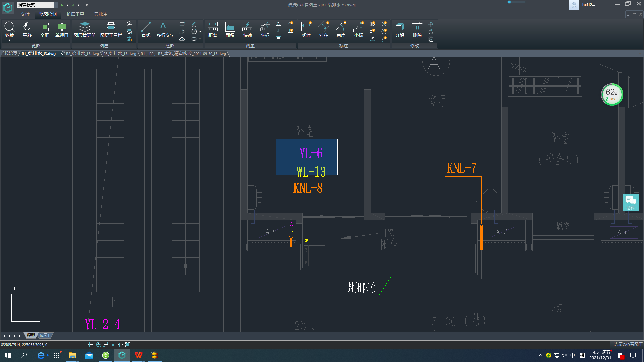Screen dimensions: 644x362
Task: Jump to the last layout tab
Action: [x=20, y=336]
